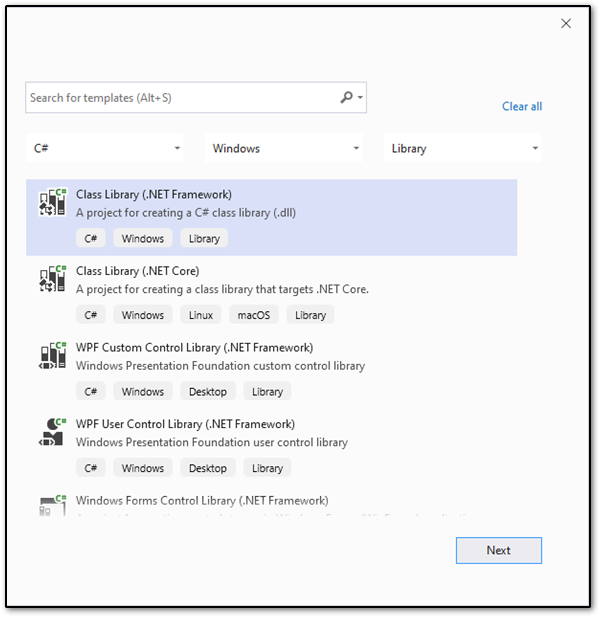Click Library tag under WPF User Control Library
The width and height of the screenshot is (600, 617).
click(268, 468)
